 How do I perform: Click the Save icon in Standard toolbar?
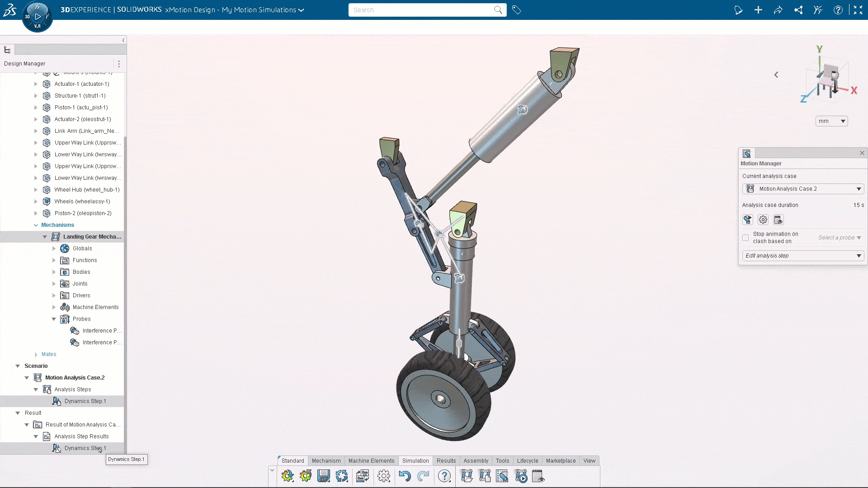[x=324, y=476]
